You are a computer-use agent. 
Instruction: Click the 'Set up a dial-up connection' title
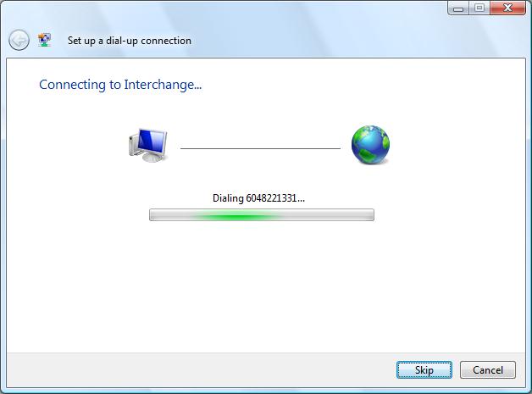(x=130, y=41)
